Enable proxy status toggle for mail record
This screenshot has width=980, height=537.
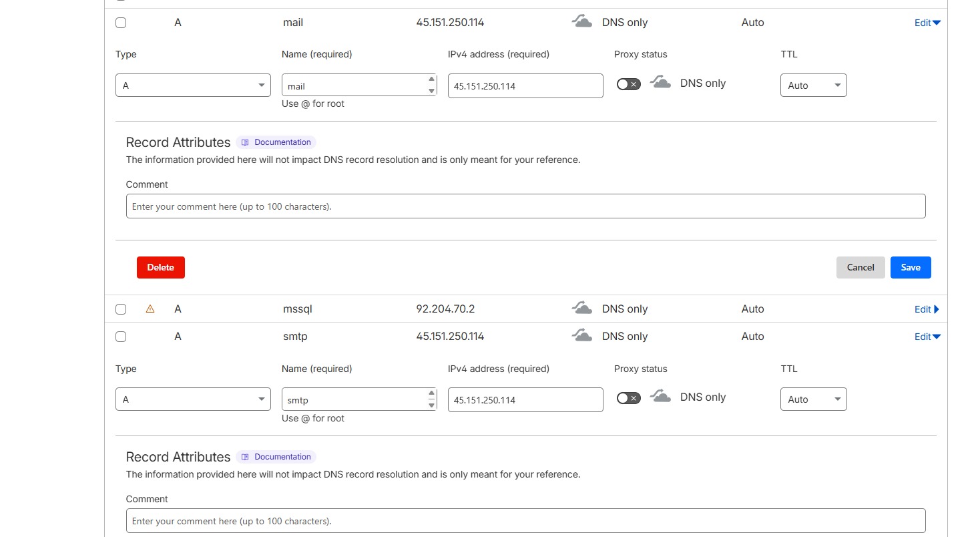(628, 84)
